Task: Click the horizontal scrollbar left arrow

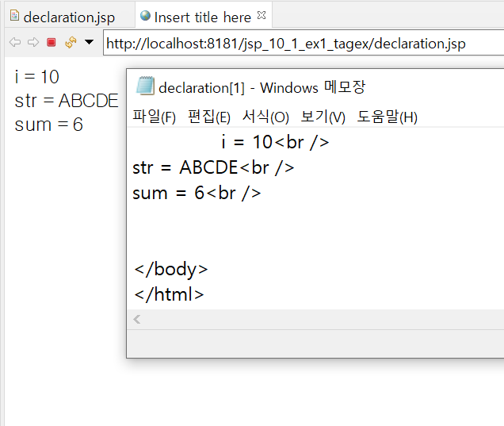Action: [x=137, y=319]
